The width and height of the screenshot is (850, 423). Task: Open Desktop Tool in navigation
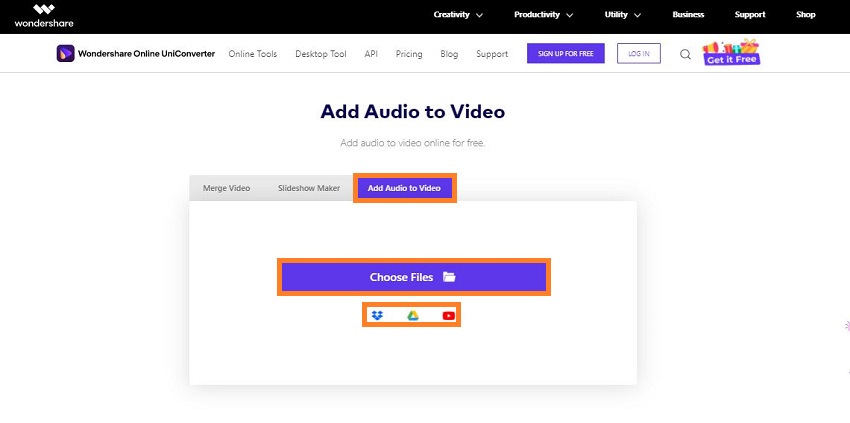click(321, 54)
